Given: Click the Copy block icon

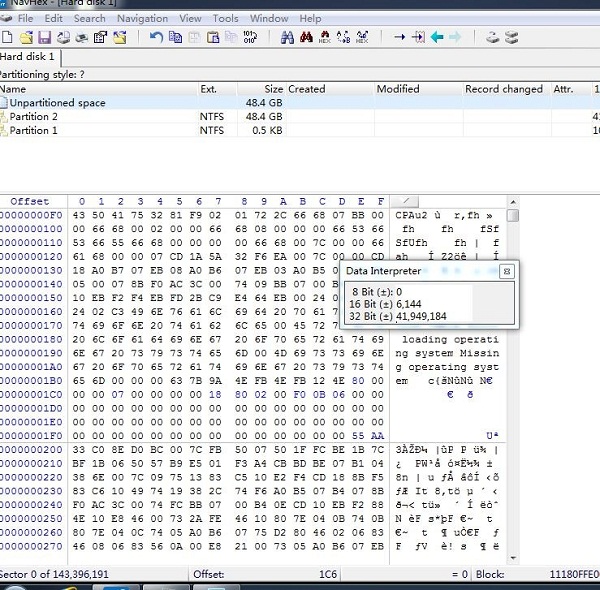Looking at the screenshot, I should tap(175, 37).
